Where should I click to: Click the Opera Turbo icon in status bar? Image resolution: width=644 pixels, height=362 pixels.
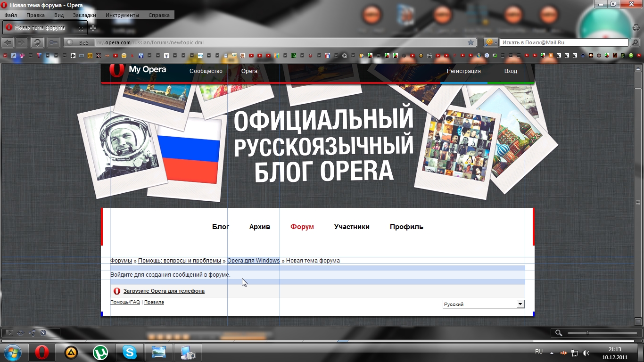pyautogui.click(x=43, y=333)
